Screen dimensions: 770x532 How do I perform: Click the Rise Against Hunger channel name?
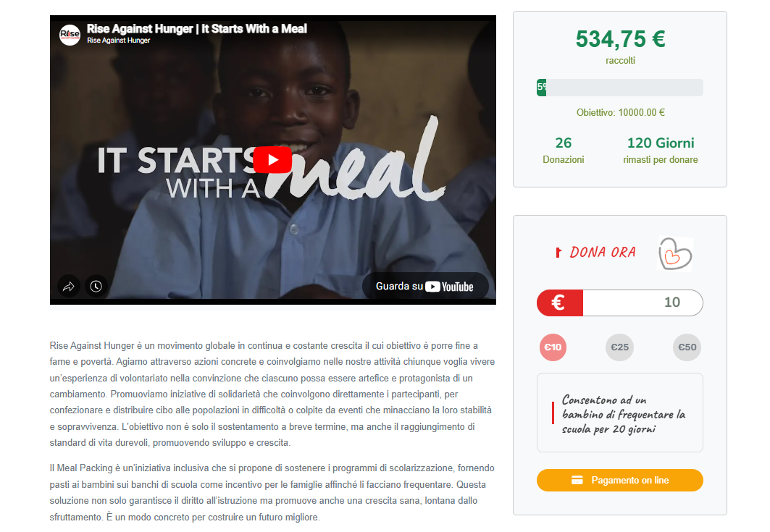click(x=118, y=41)
